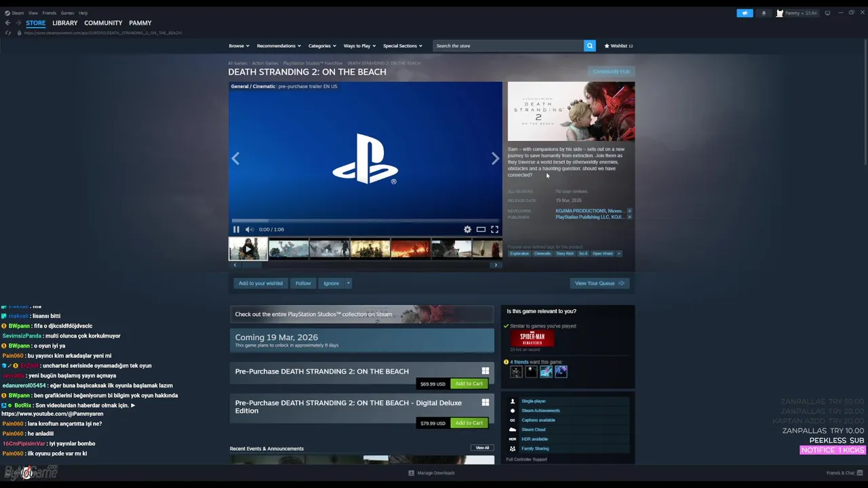This screenshot has width=868, height=488.
Task: Open video settings gear
Action: pyautogui.click(x=467, y=229)
